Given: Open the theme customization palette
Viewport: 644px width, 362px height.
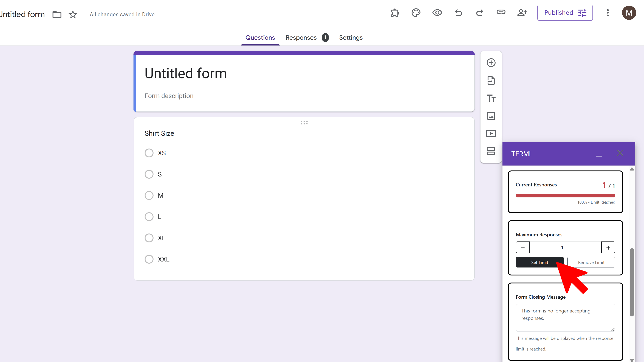Looking at the screenshot, I should 416,13.
